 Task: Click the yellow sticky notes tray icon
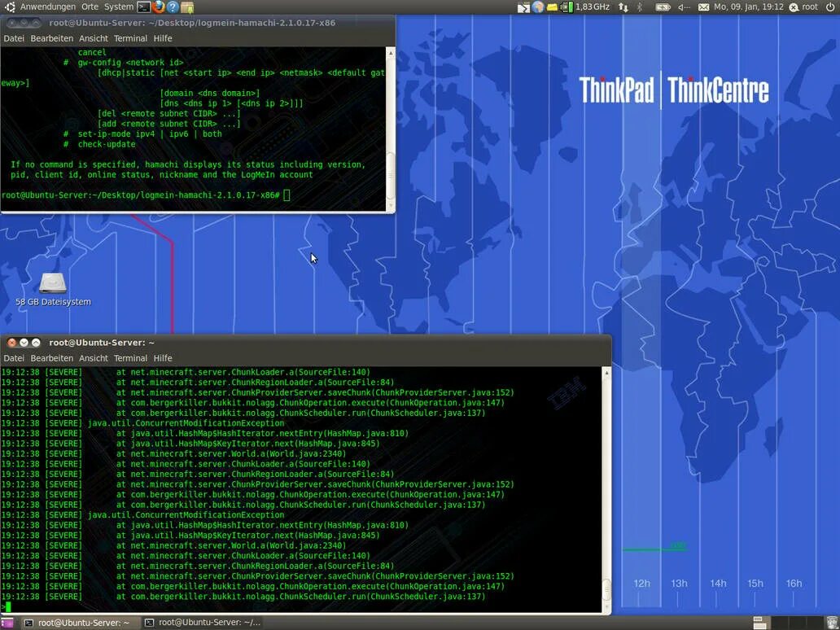click(552, 7)
